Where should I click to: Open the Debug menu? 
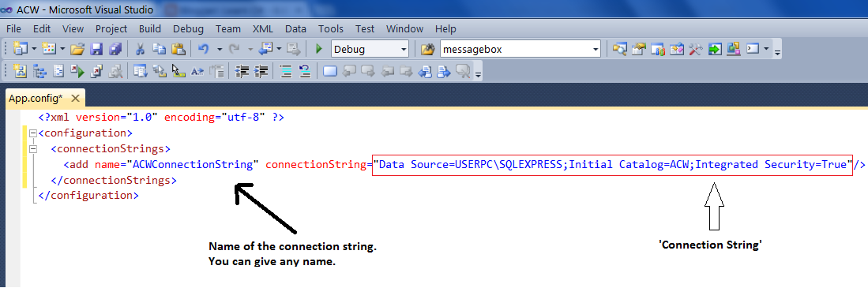188,28
